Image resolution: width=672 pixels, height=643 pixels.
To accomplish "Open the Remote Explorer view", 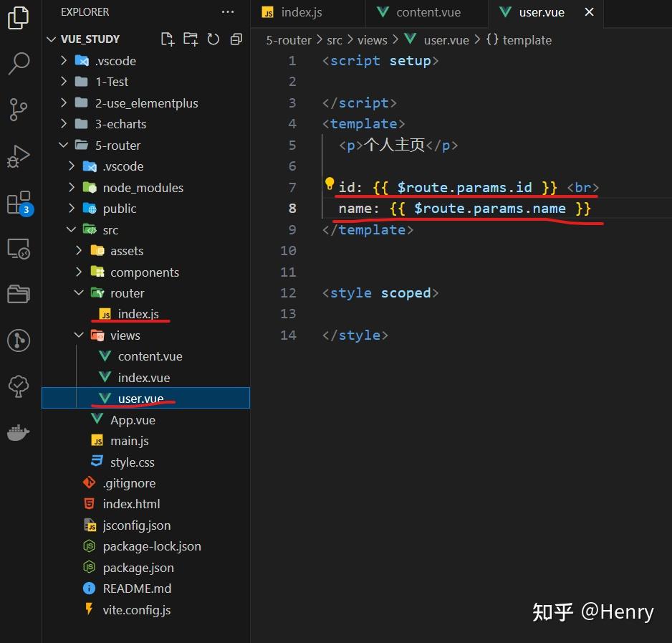I will point(19,248).
